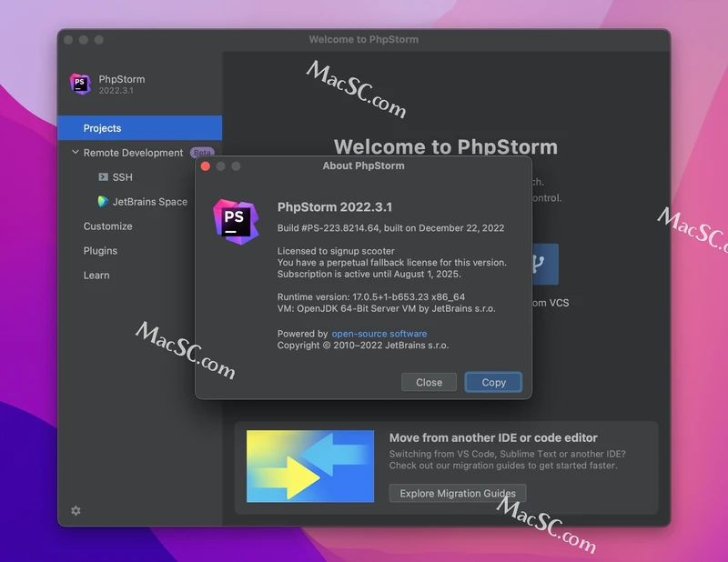Screen dimensions: 728x562
Task: Click the JetBrains Space icon
Action: (x=103, y=202)
